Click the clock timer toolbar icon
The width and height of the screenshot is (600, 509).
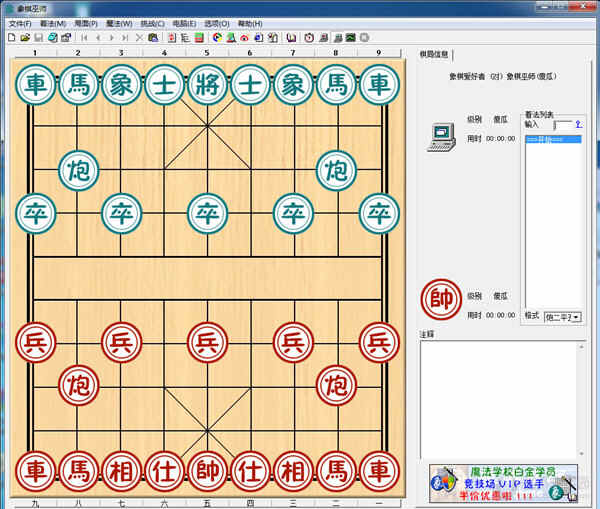(309, 37)
